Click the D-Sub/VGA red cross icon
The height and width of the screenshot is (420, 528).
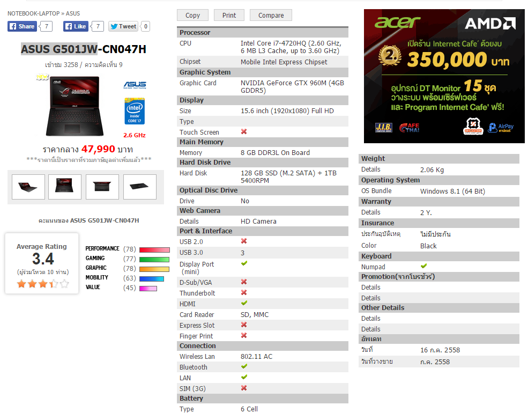[244, 282]
